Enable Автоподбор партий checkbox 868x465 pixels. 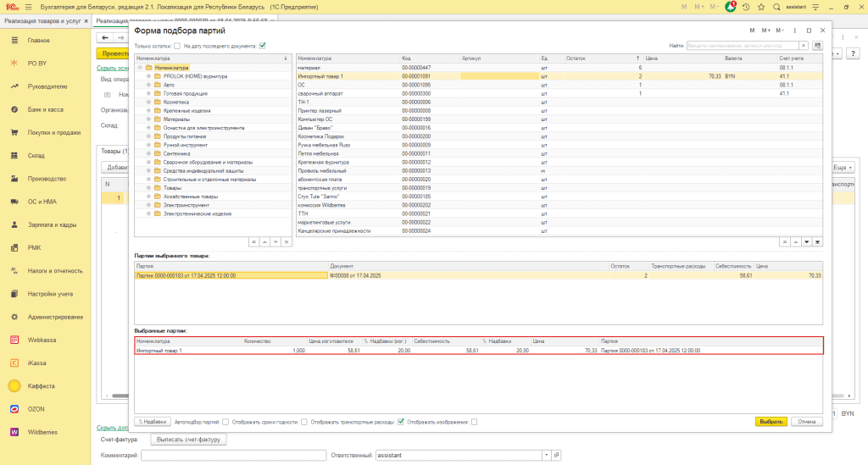coord(225,422)
